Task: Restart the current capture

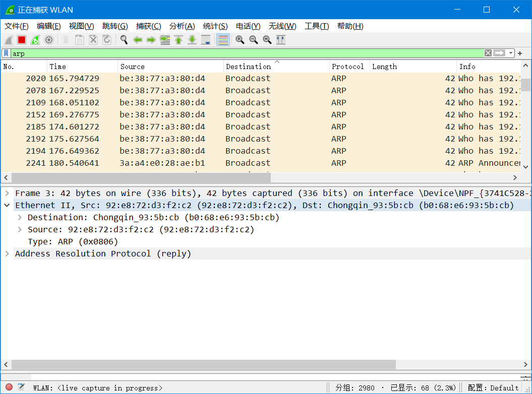Action: (35, 39)
